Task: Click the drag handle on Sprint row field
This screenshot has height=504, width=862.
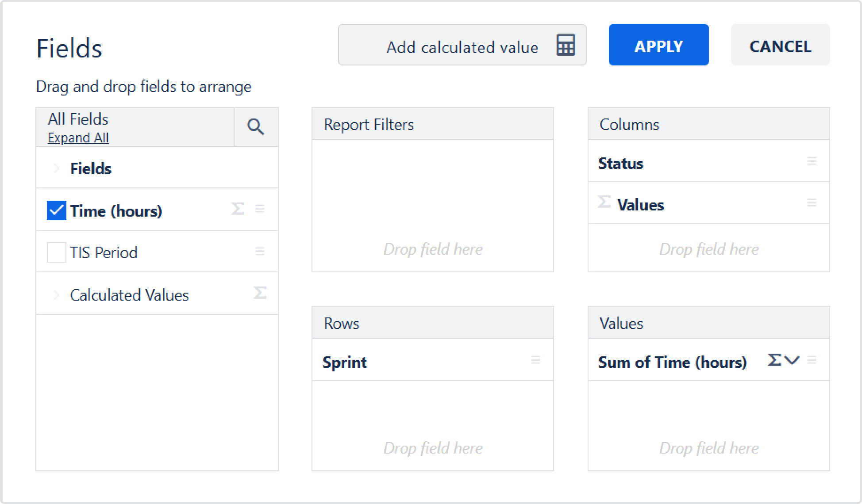Action: pos(535,360)
